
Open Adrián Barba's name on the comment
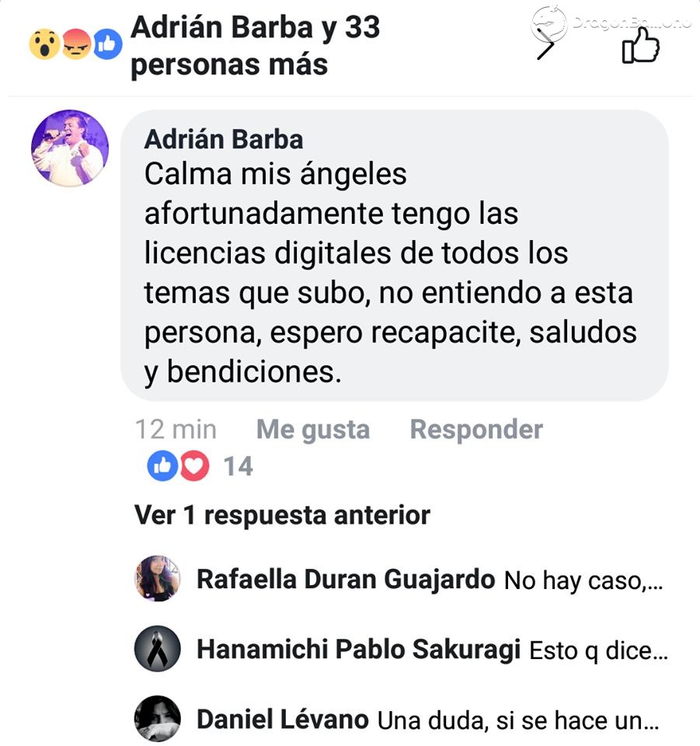224,139
